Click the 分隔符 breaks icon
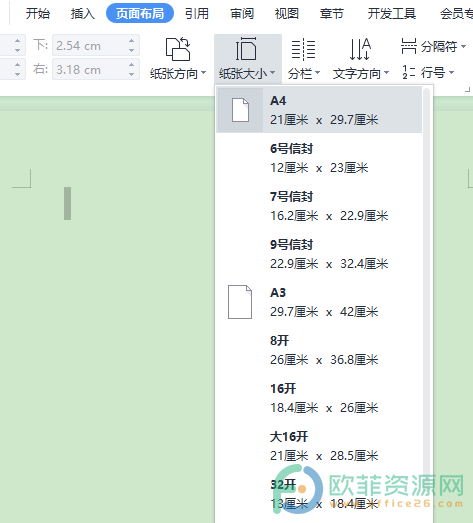 click(x=409, y=46)
